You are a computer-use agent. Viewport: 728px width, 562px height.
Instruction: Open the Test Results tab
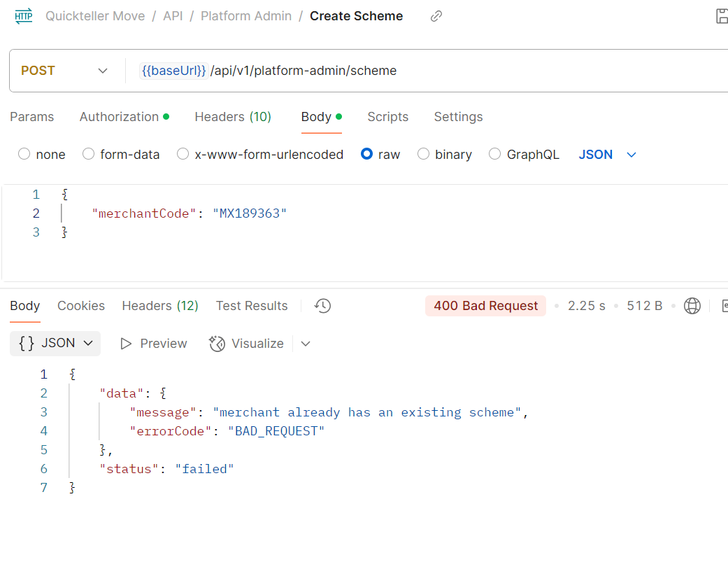click(x=252, y=306)
